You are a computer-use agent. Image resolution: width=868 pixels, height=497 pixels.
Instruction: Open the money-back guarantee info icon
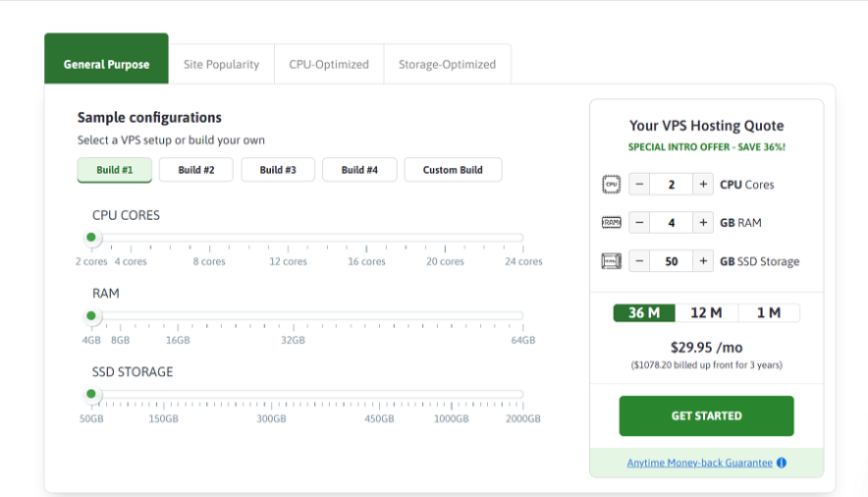tap(782, 463)
